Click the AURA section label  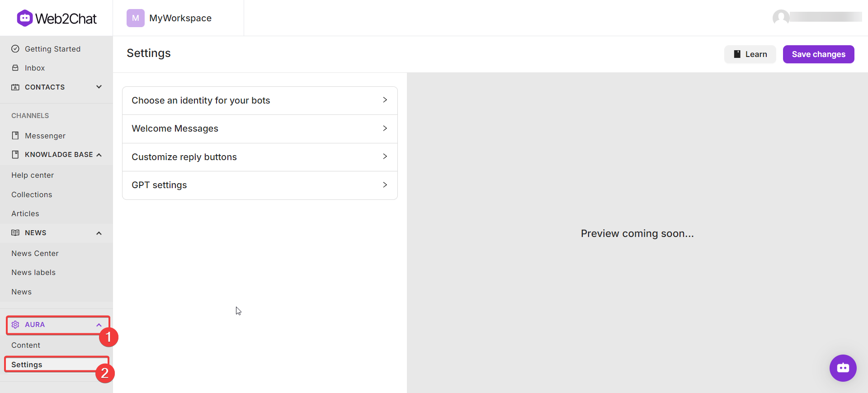tap(35, 325)
